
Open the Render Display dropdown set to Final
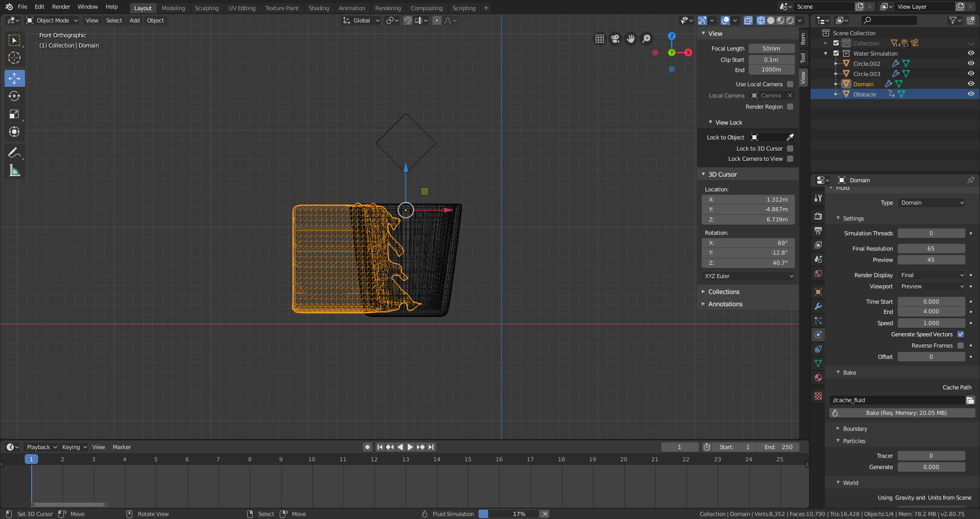click(x=932, y=275)
